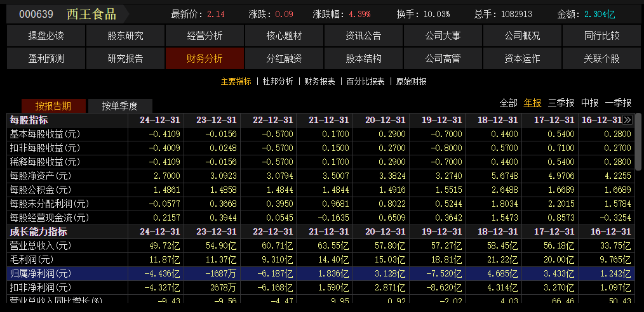Click the 换手 10.03% value
The image size is (644, 312).
click(x=436, y=15)
